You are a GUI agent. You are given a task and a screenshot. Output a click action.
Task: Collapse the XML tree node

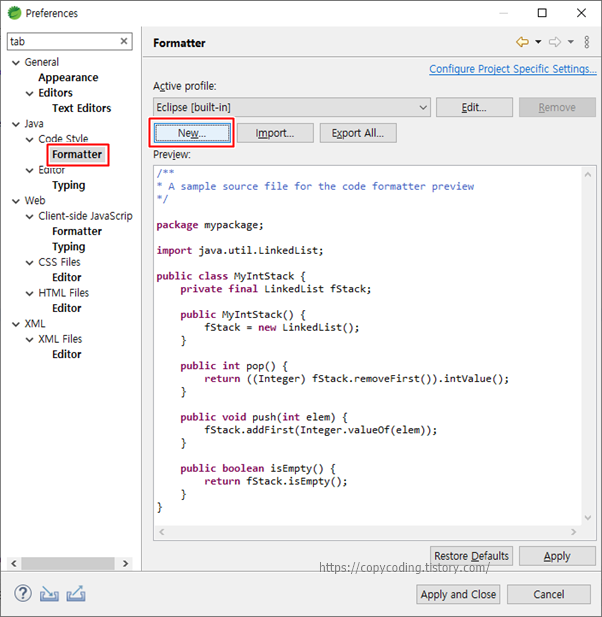click(x=16, y=324)
